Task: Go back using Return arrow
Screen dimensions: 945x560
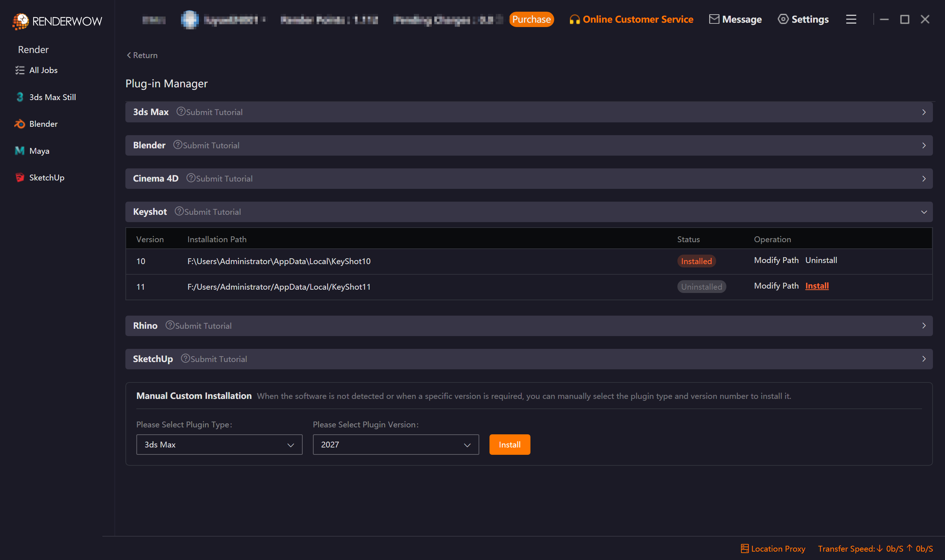Action: click(x=129, y=55)
